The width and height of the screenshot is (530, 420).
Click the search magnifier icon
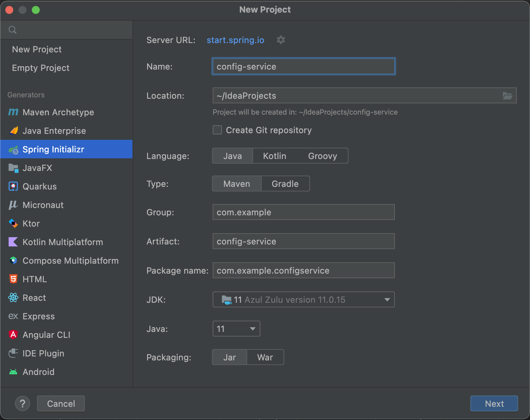coord(13,30)
